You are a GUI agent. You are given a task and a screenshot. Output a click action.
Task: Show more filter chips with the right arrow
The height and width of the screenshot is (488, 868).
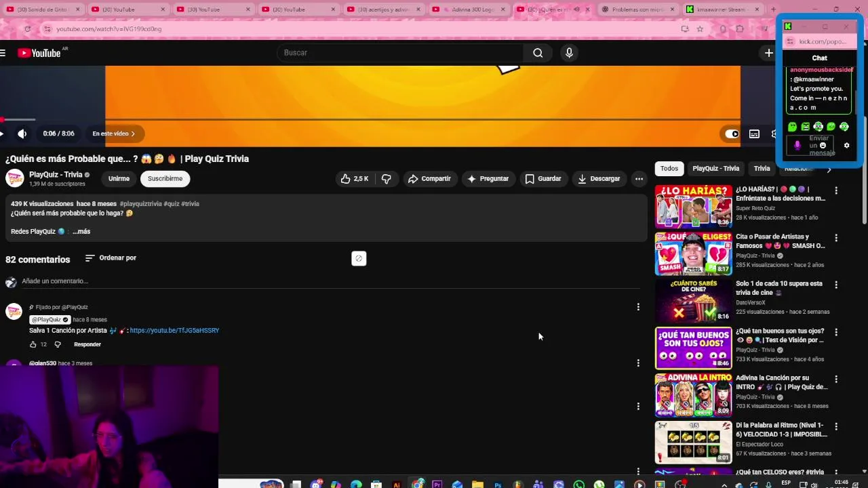pyautogui.click(x=829, y=169)
